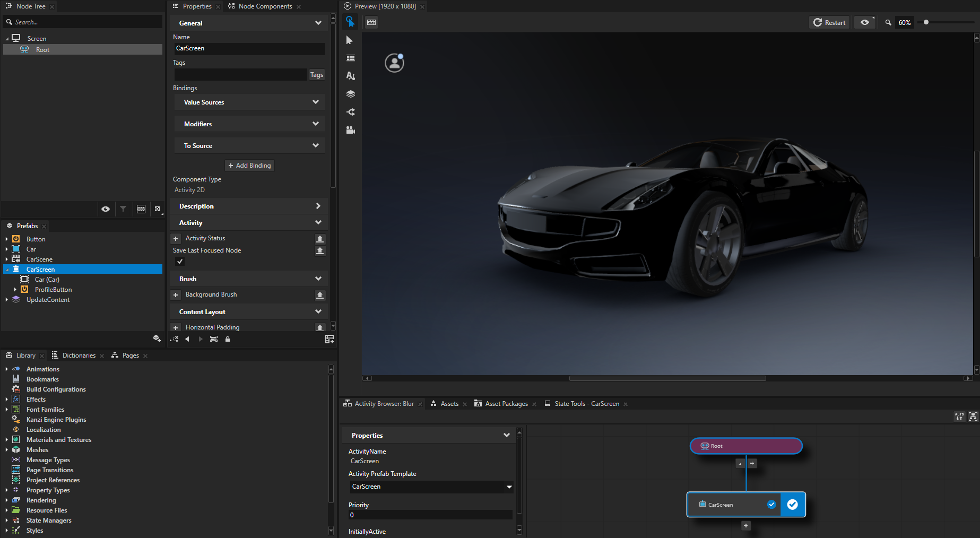Click the grid layout tool in preview toolbar
This screenshot has width=980, height=538.
click(x=350, y=58)
